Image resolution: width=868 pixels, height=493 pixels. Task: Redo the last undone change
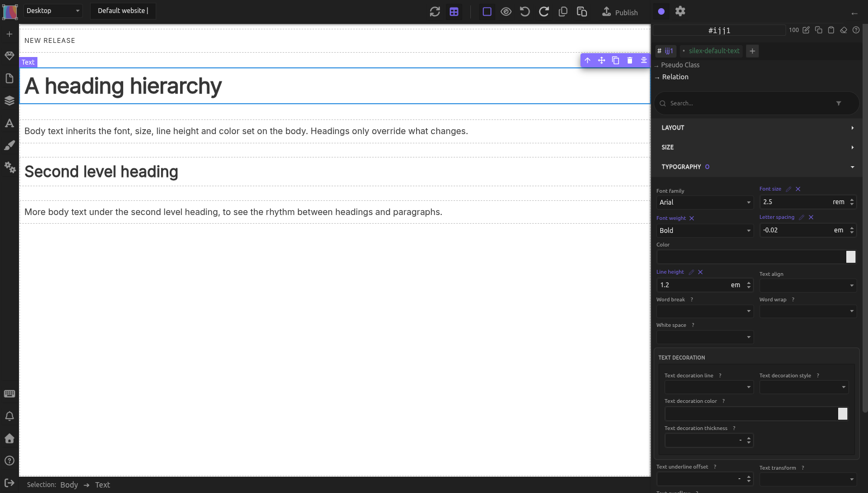[544, 11]
